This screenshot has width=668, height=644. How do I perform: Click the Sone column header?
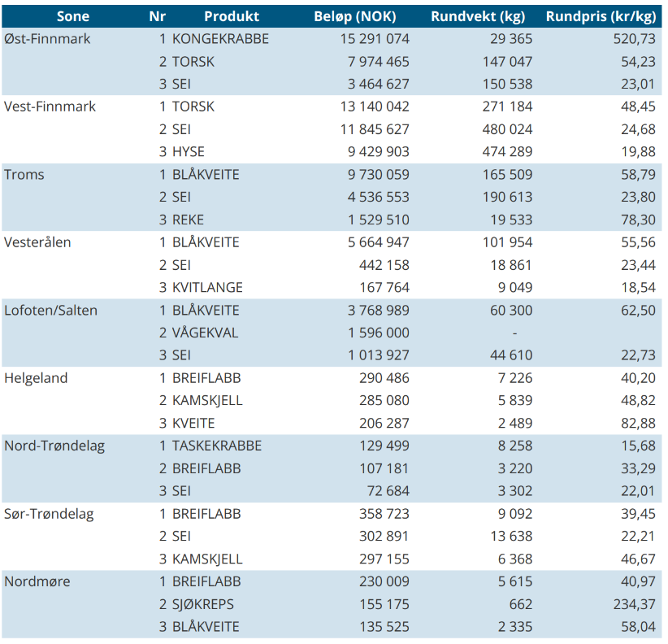pos(73,16)
